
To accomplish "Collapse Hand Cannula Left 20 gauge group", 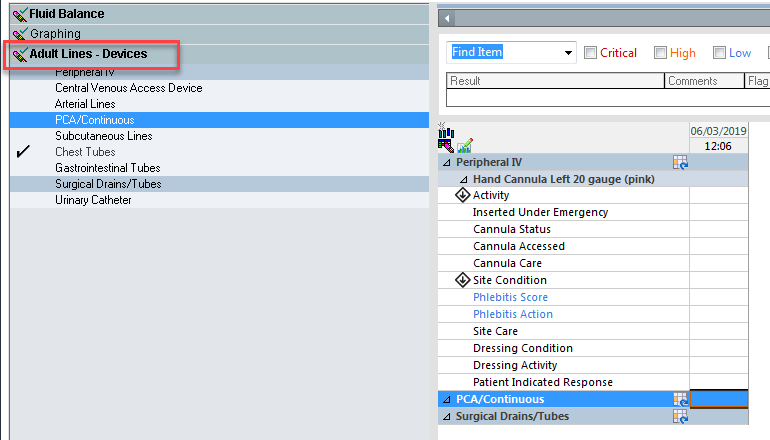I will click(463, 180).
